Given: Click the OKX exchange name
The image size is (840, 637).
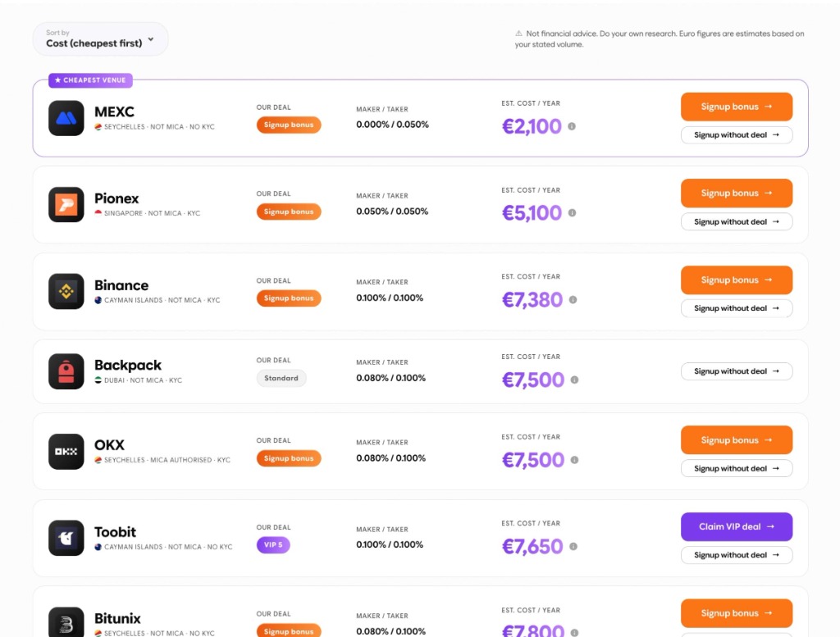Looking at the screenshot, I should point(109,445).
